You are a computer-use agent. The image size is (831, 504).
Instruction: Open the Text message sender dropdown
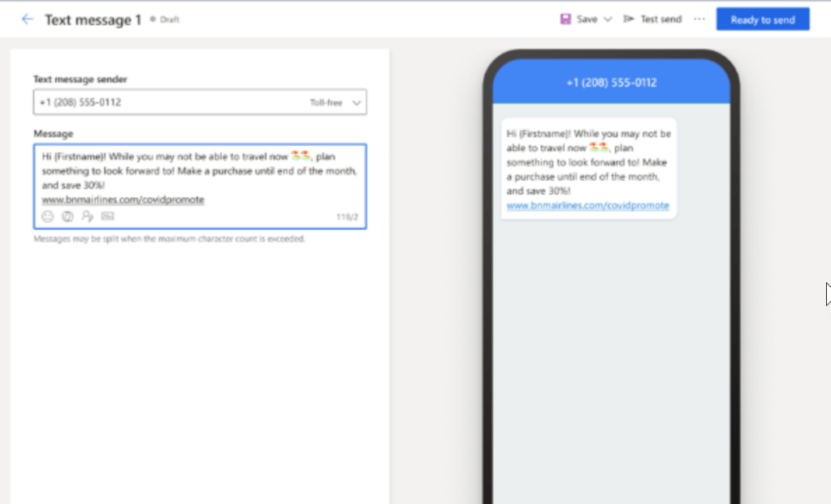(x=357, y=103)
